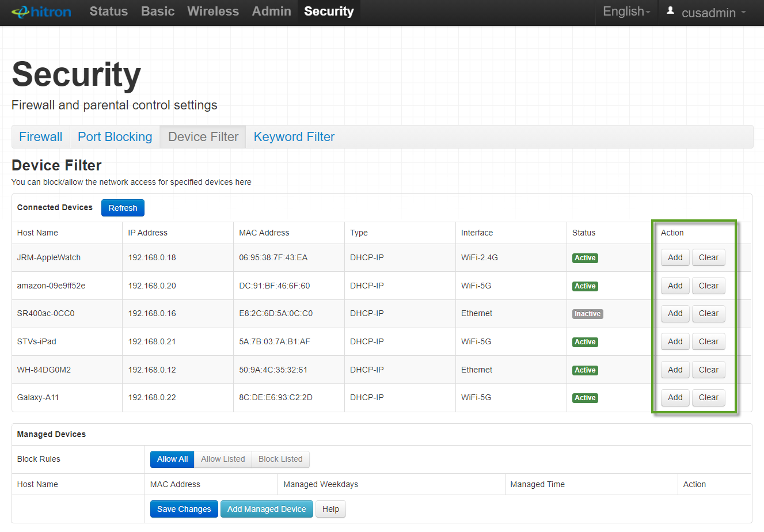The width and height of the screenshot is (764, 532).
Task: Click MAC address 06:95:38:7F:43:EA
Action: [x=273, y=257]
